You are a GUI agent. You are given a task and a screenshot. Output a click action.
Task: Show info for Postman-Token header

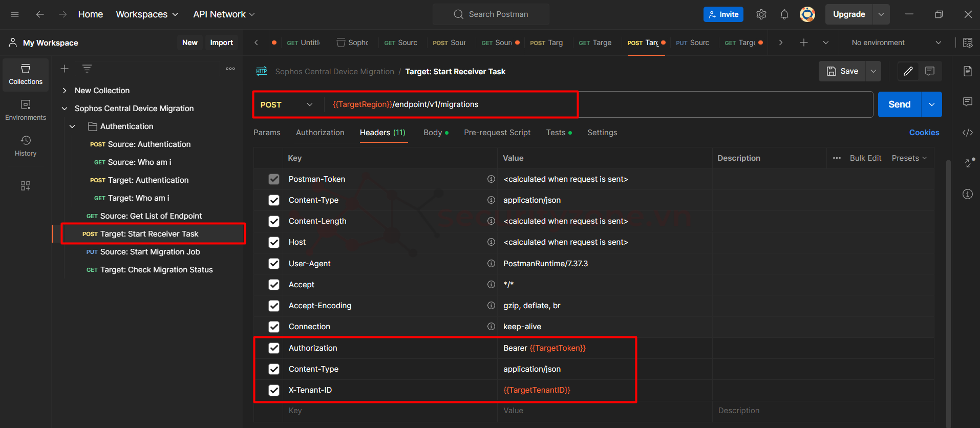(491, 179)
